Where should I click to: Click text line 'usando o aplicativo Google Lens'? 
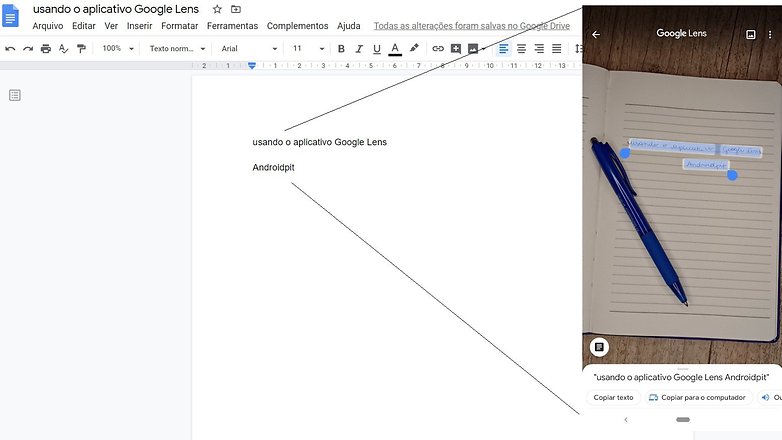[x=320, y=142]
